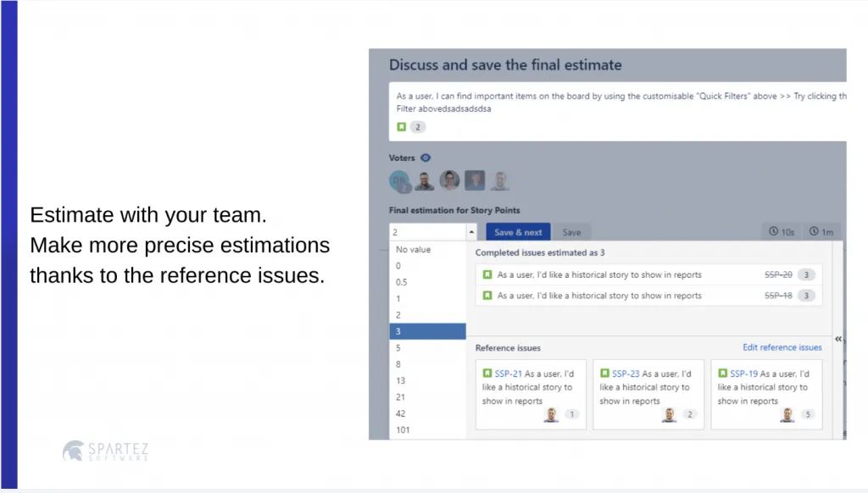Choose highlighted 3 in the estimate list

pyautogui.click(x=428, y=331)
